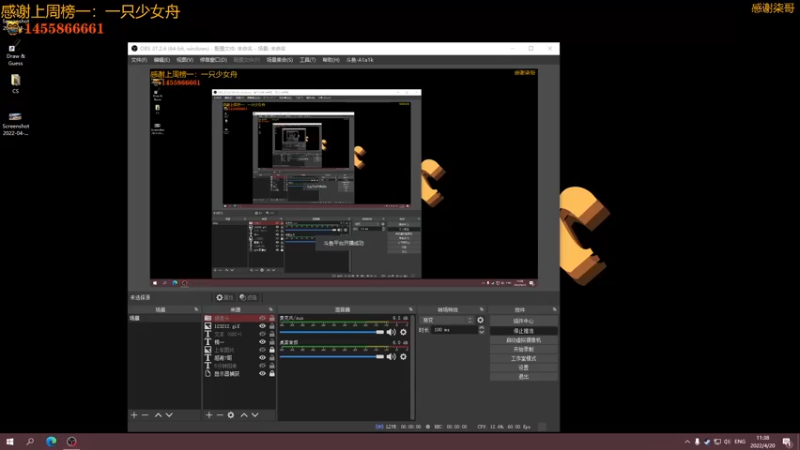The height and width of the screenshot is (450, 800).
Task: Pop out the 混音器 dock panel
Action: (411, 310)
